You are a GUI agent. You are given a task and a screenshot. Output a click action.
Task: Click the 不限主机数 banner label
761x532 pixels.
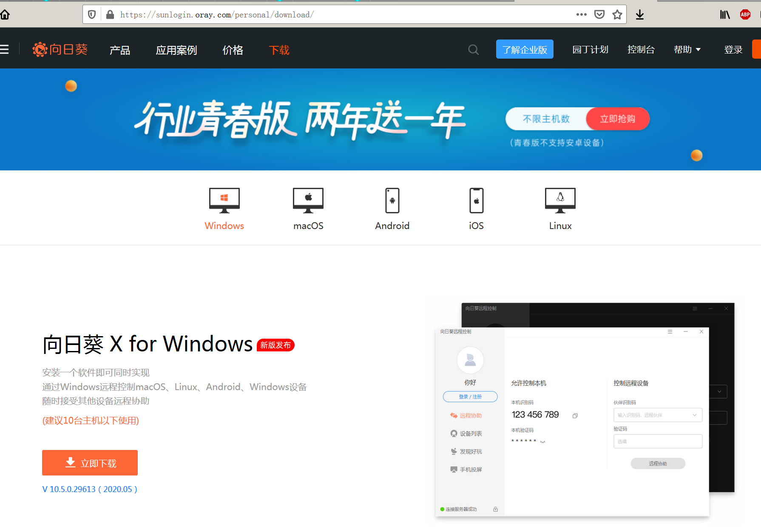(546, 119)
